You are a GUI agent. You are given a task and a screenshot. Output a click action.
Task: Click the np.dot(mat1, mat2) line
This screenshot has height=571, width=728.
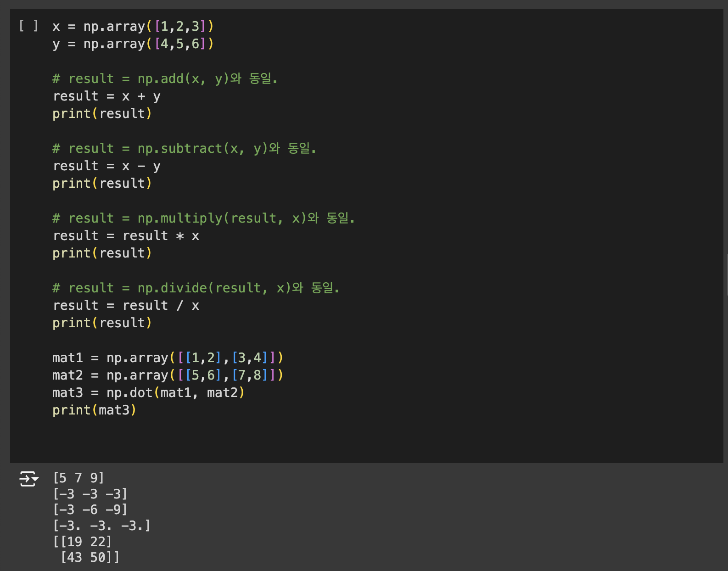[148, 393]
